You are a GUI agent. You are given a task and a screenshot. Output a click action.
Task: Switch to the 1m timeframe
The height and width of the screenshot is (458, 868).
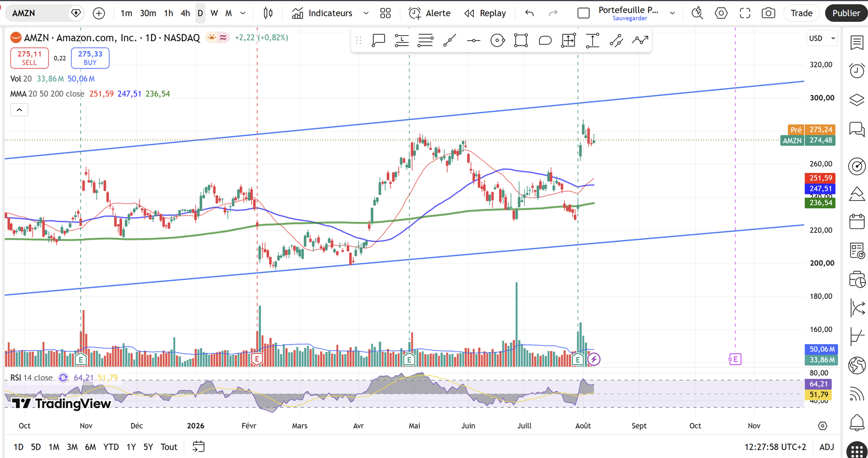pyautogui.click(x=126, y=13)
